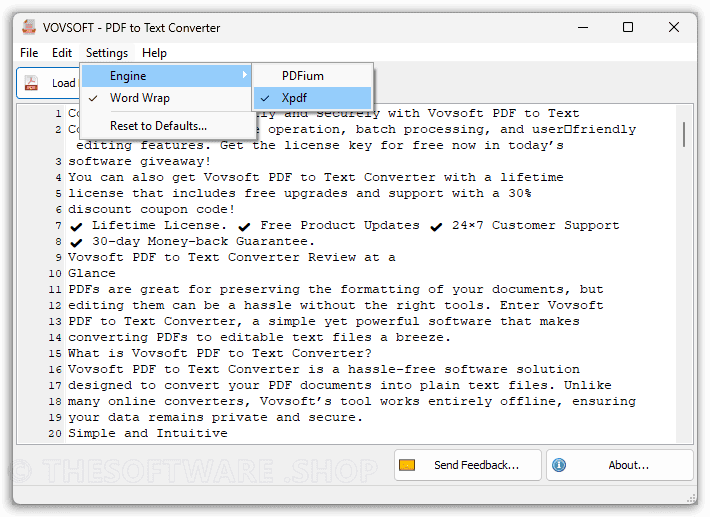Click the Load PDF button

48,83
